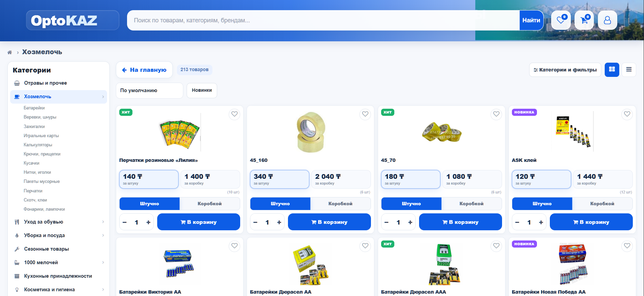Select Штучно for product 45_70
The width and height of the screenshot is (644, 296).
pos(411,204)
